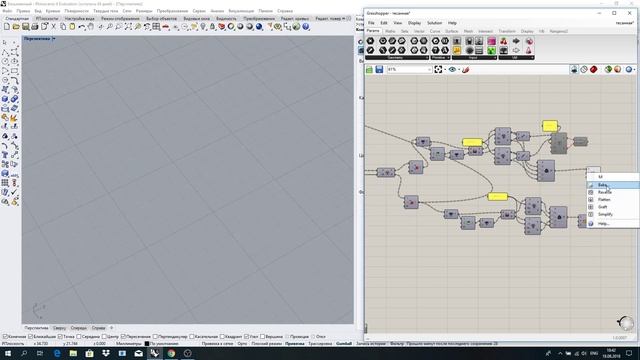The height and width of the screenshot is (360, 640).
Task: Click the navigation compass widget on canvas
Action: 626,323
